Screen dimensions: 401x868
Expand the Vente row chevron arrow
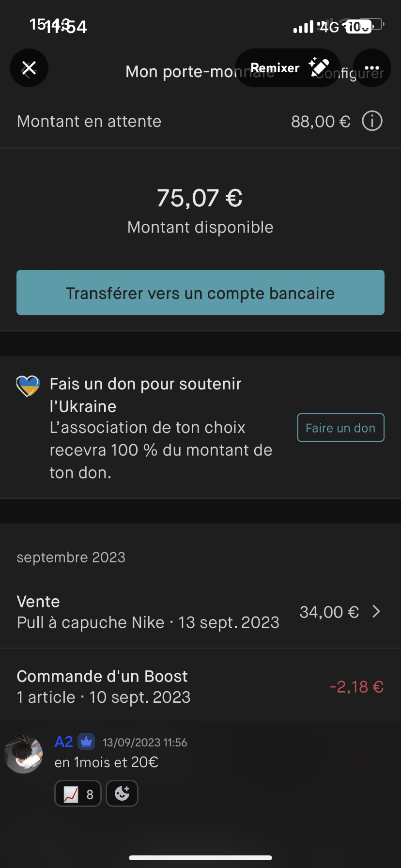coord(376,612)
